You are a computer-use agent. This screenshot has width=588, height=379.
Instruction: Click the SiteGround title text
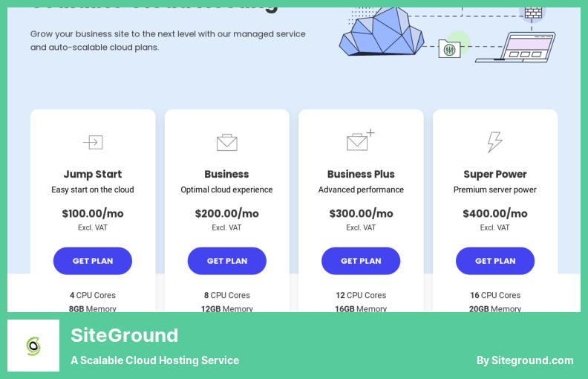(x=125, y=335)
